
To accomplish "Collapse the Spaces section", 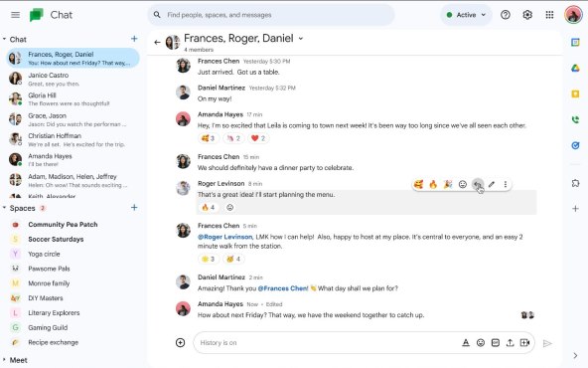I will coord(4,208).
